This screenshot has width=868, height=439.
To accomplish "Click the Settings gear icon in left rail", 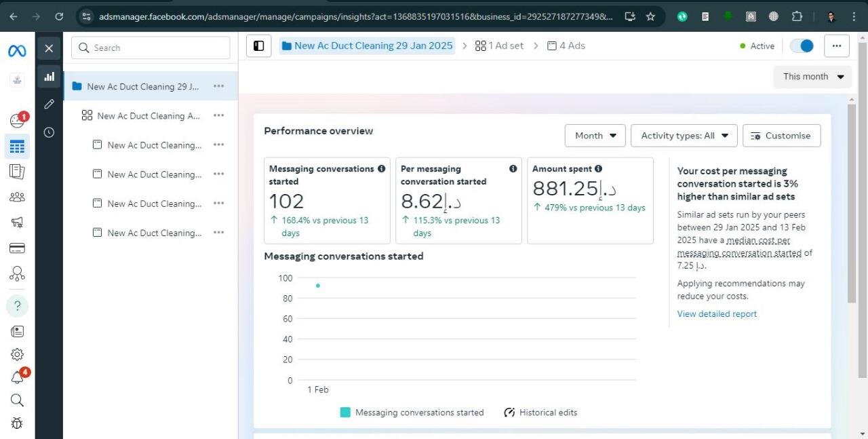I will 17,354.
